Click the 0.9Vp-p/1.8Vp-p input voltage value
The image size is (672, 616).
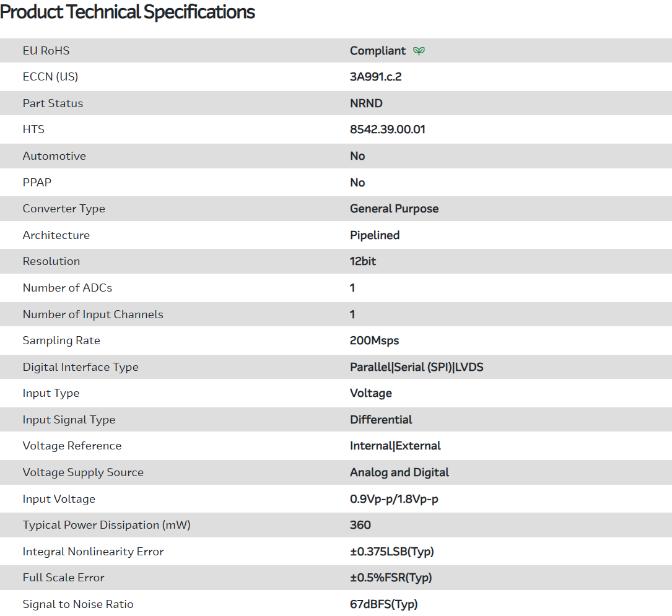[x=394, y=499]
